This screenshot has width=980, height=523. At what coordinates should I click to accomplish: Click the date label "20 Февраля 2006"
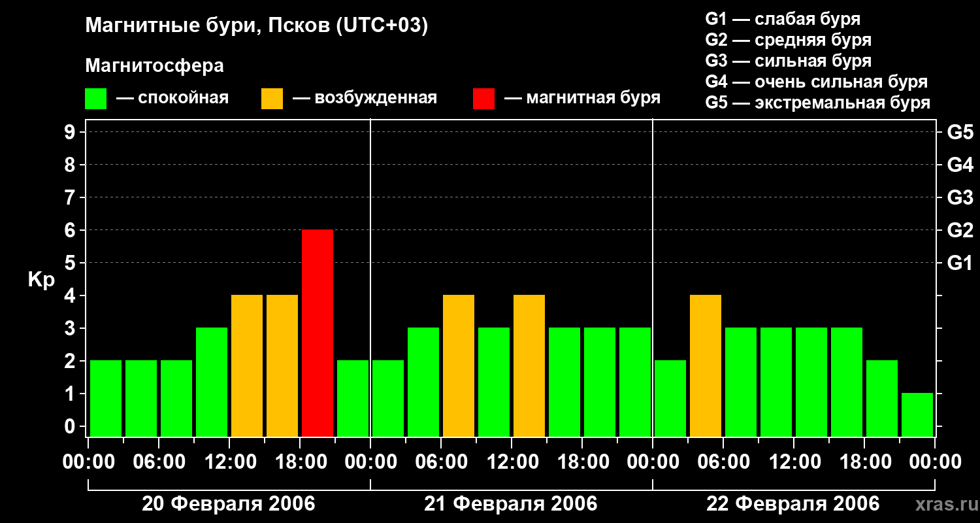[229, 504]
